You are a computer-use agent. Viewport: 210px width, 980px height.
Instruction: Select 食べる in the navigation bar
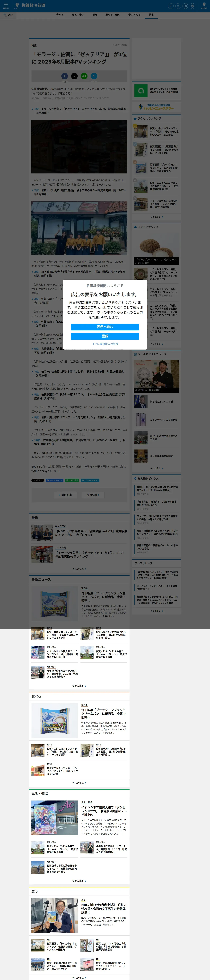[x=60, y=15]
